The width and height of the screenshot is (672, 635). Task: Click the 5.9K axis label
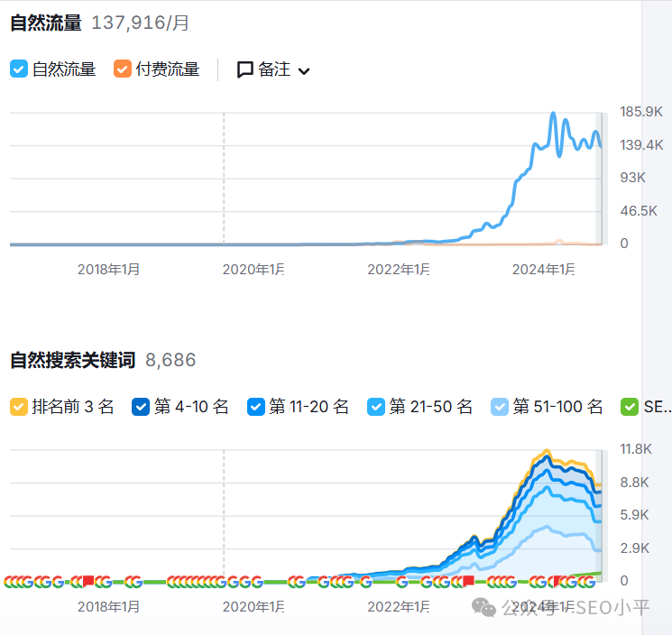(x=635, y=515)
